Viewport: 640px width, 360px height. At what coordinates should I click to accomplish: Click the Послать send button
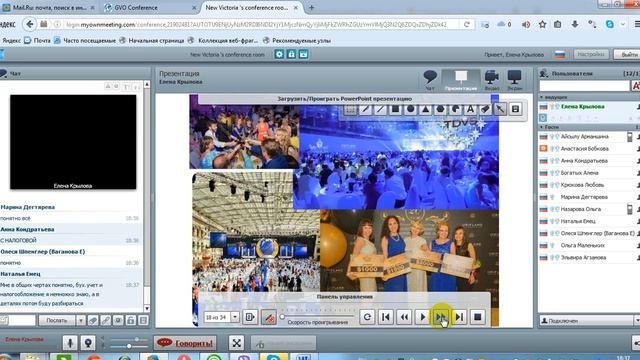pos(57,320)
